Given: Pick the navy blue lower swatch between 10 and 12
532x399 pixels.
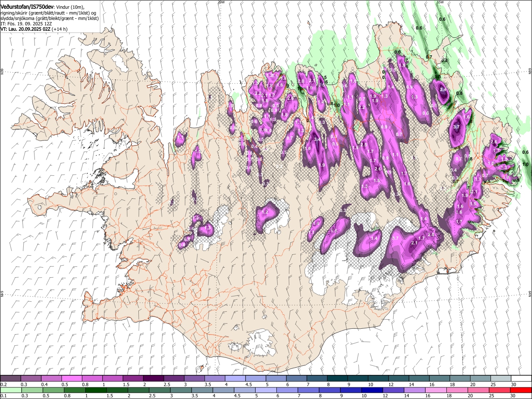Looking at the screenshot, I should pyautogui.click(x=372, y=390).
